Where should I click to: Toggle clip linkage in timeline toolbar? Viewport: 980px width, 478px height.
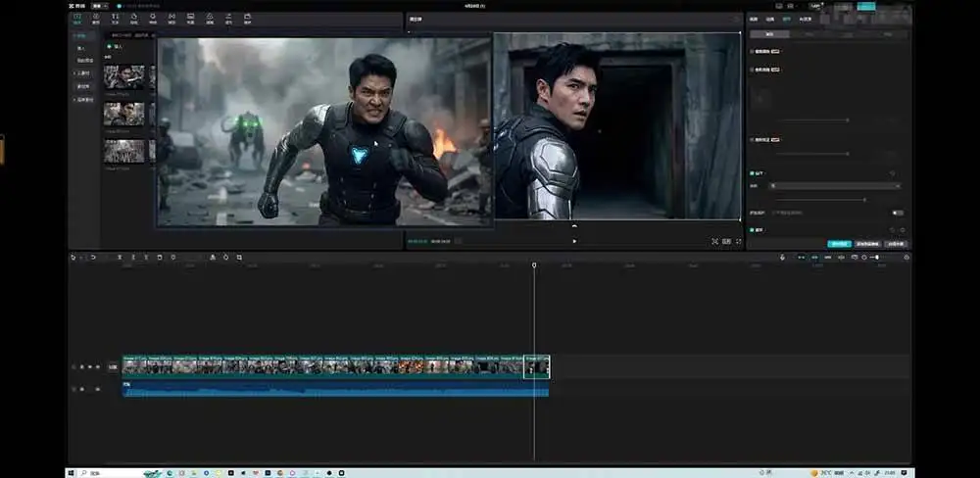click(x=828, y=257)
